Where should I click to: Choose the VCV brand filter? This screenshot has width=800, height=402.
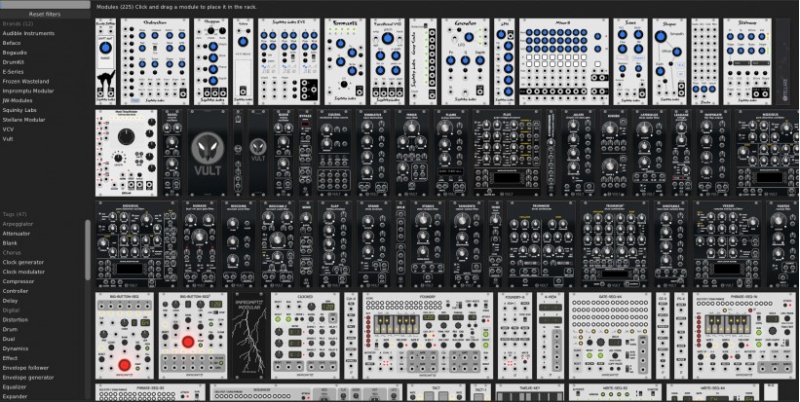click(x=8, y=129)
